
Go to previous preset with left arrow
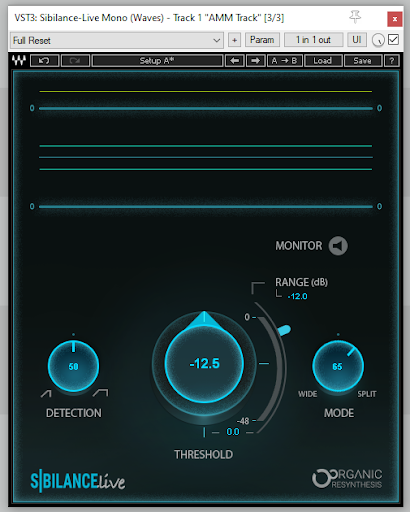coord(235,61)
